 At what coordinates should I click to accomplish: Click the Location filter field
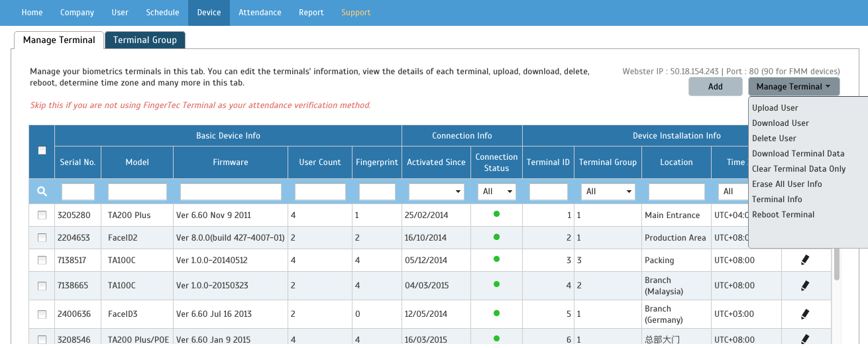pos(677,192)
